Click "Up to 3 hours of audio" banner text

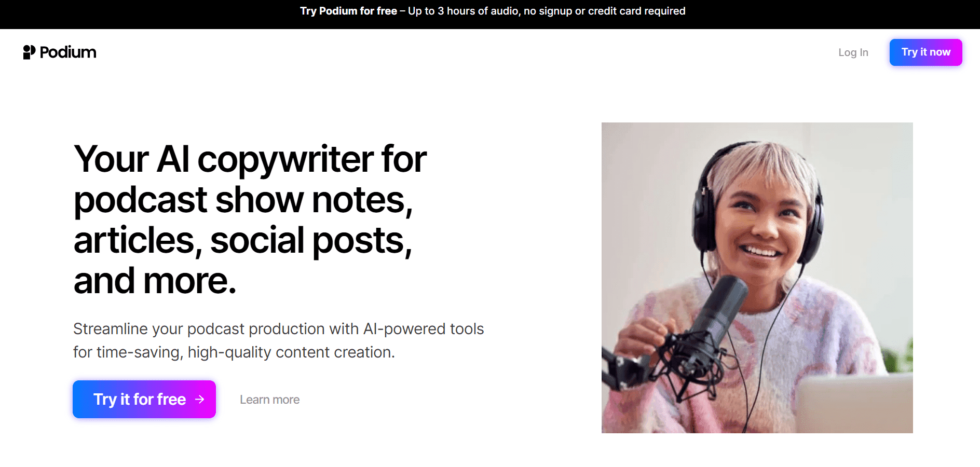(464, 11)
